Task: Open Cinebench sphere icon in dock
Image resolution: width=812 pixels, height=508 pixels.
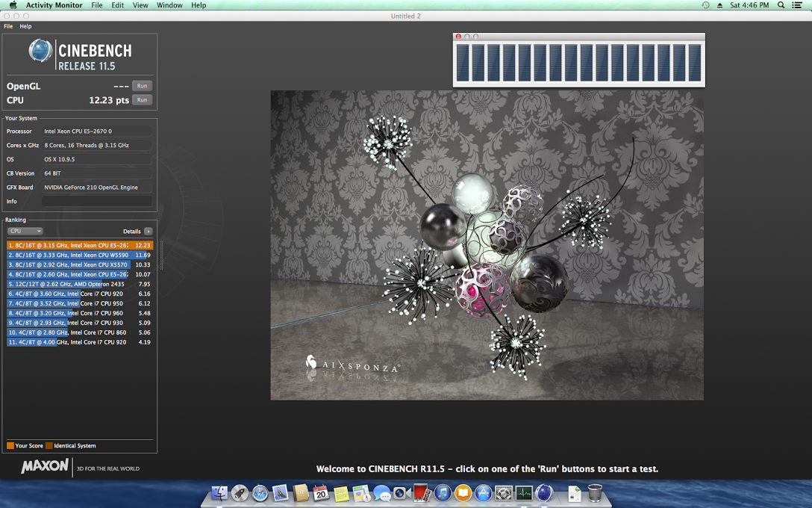Action: (x=544, y=492)
